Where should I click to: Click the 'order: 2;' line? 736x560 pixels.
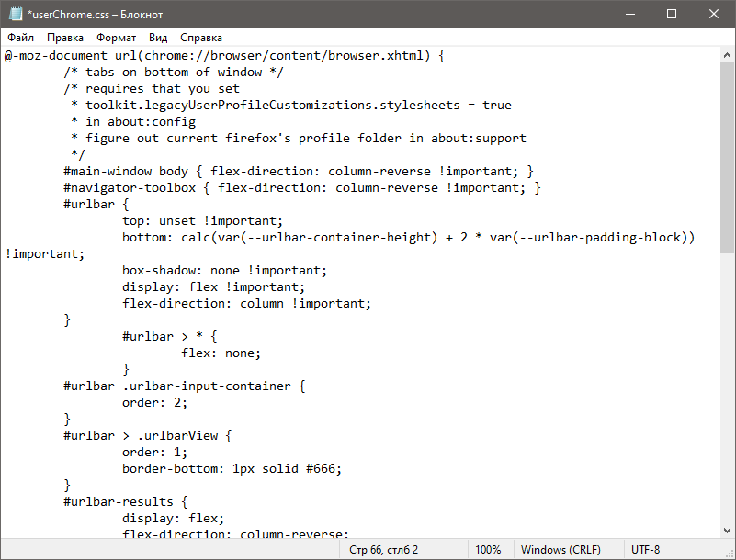click(x=154, y=402)
